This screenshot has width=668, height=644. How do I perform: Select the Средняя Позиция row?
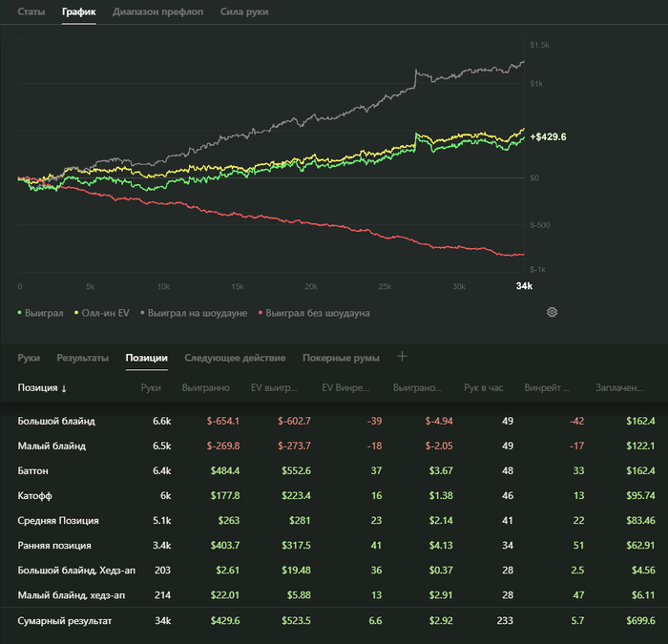334,521
